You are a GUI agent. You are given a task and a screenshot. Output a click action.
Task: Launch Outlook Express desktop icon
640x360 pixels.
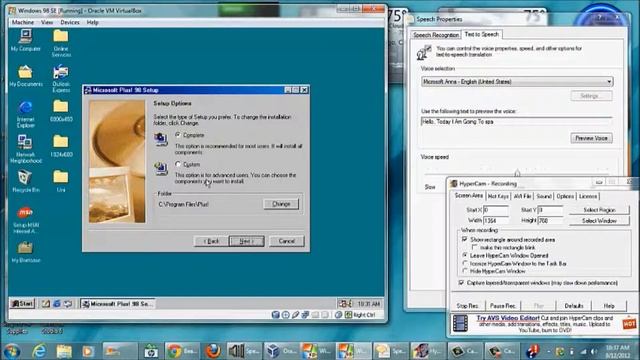point(61,78)
